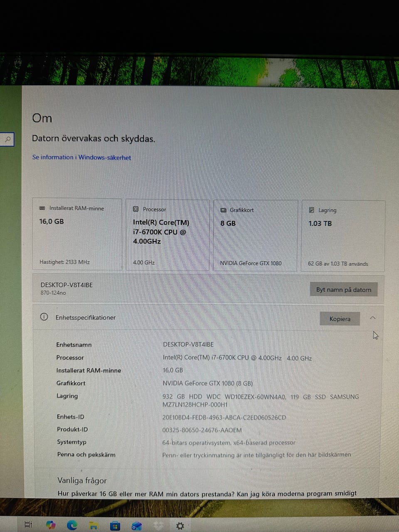Click the Produkt-ID value 00325-80650-24676-AAOEM
The image size is (399, 532).
(202, 430)
